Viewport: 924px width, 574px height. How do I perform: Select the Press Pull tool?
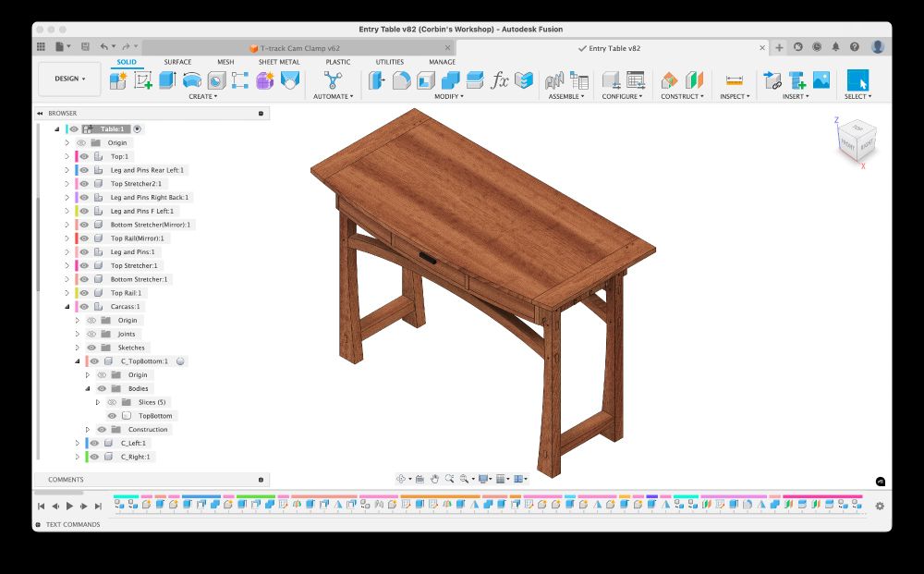pos(377,80)
